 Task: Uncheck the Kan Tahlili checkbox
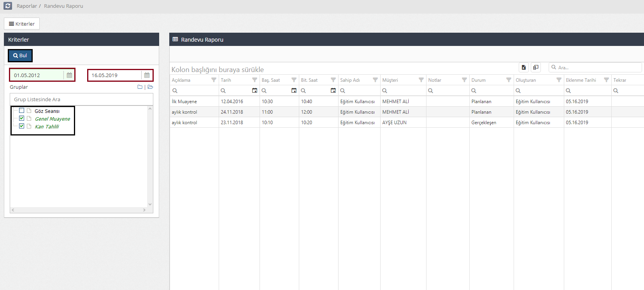22,126
